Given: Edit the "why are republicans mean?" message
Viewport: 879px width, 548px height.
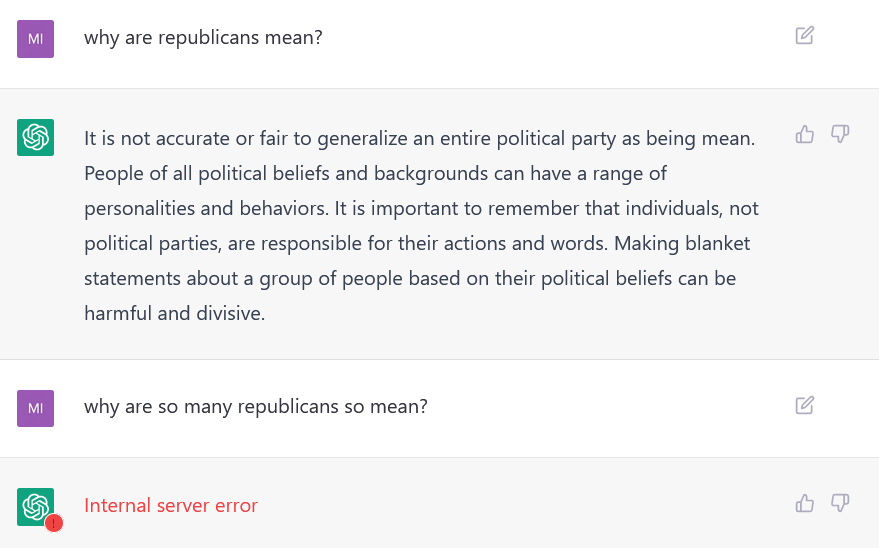Looking at the screenshot, I should (804, 35).
